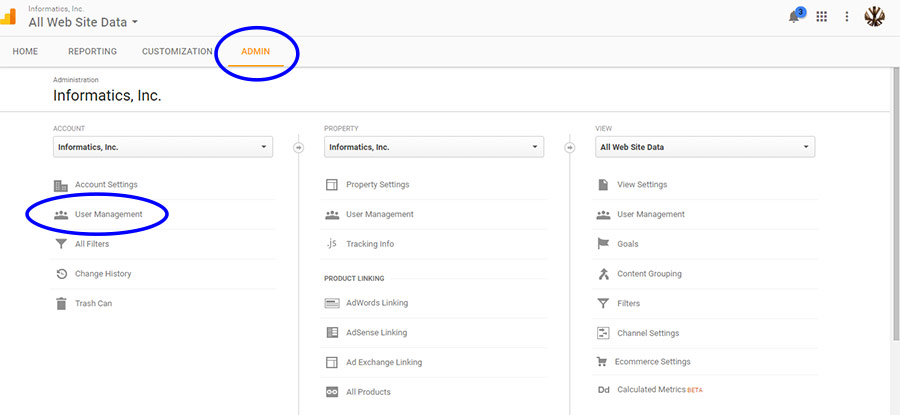Switch to the CUSTOMIZATION tab
Image resolution: width=900 pixels, height=415 pixels.
(x=177, y=52)
